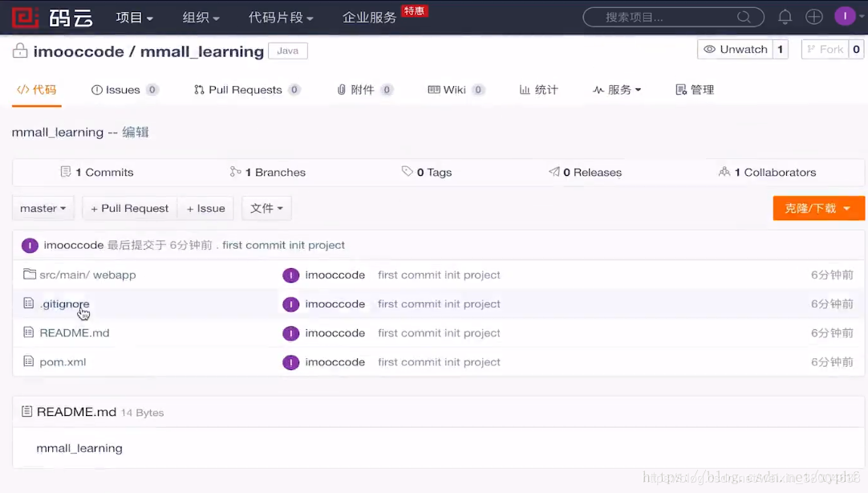868x493 pixels.
Task: Click the mmall_learning repo title link
Action: (x=202, y=51)
